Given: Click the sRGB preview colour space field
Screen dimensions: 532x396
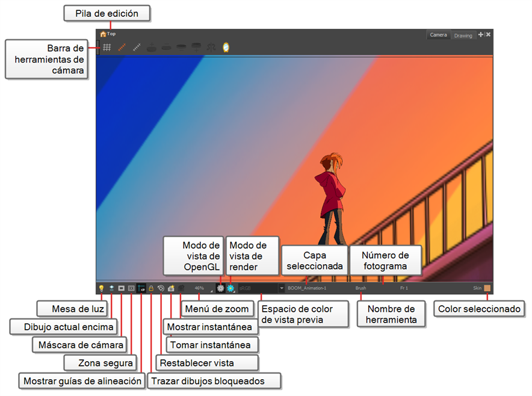Looking at the screenshot, I should pos(258,288).
